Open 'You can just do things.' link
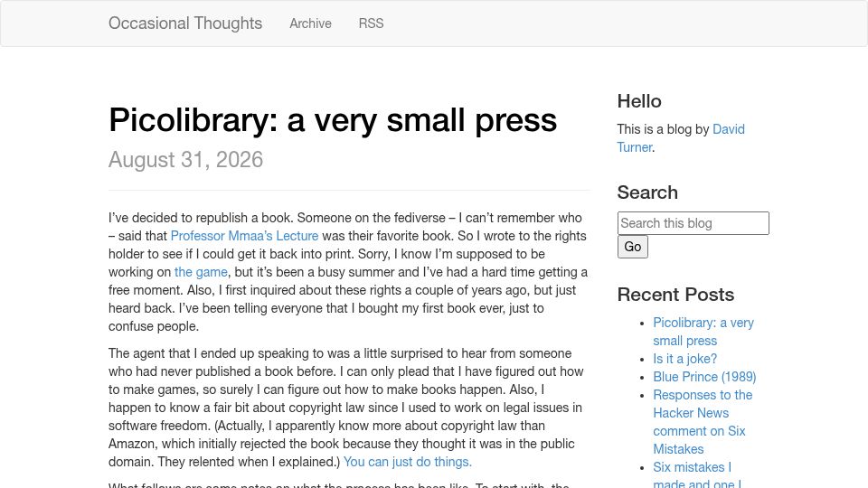 (408, 462)
